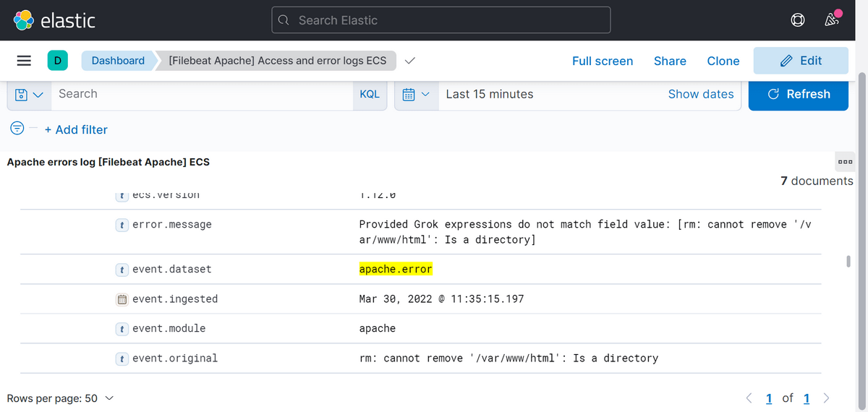Click the D space avatar
868x412 pixels.
(57, 61)
